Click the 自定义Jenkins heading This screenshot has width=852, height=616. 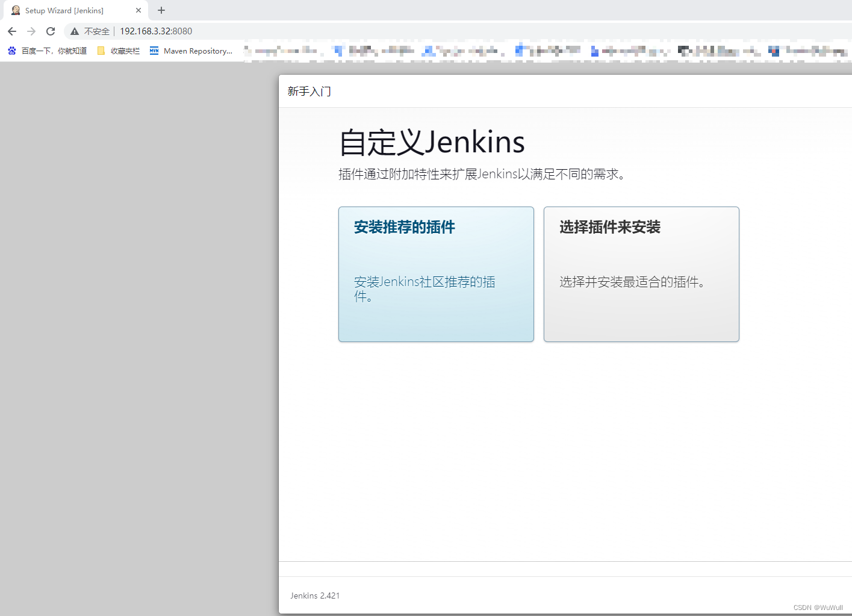pyautogui.click(x=432, y=143)
